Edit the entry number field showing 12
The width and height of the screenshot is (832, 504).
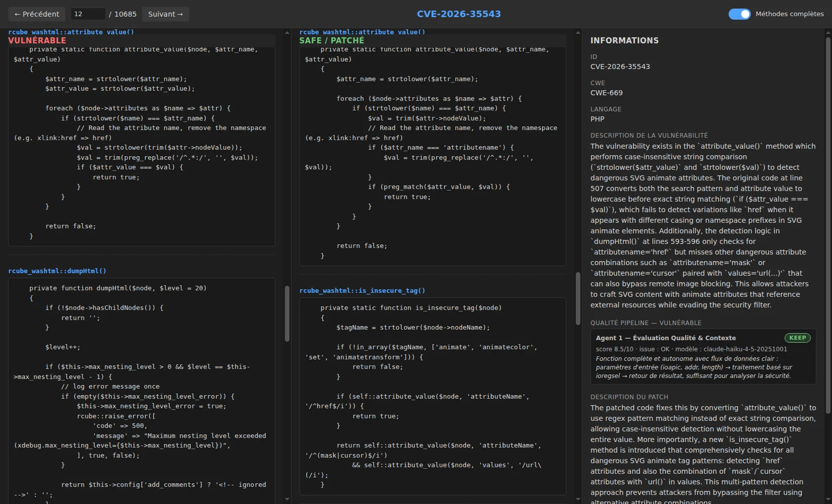tap(88, 14)
